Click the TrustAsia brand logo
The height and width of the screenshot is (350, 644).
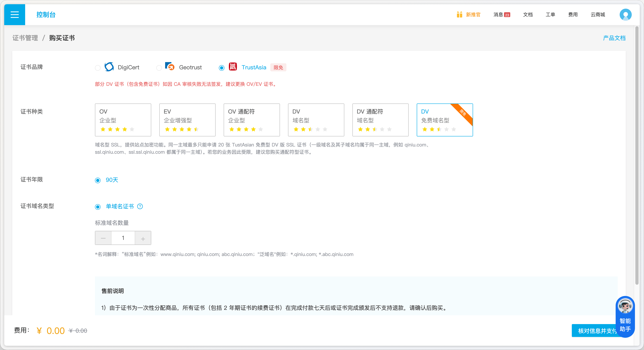(x=233, y=67)
